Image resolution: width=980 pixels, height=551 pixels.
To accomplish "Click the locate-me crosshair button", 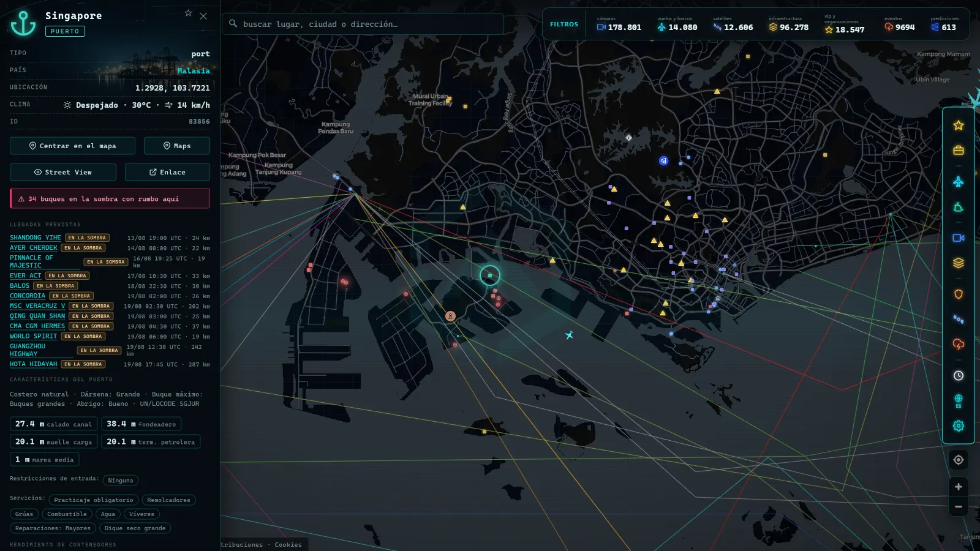I will coord(959,460).
